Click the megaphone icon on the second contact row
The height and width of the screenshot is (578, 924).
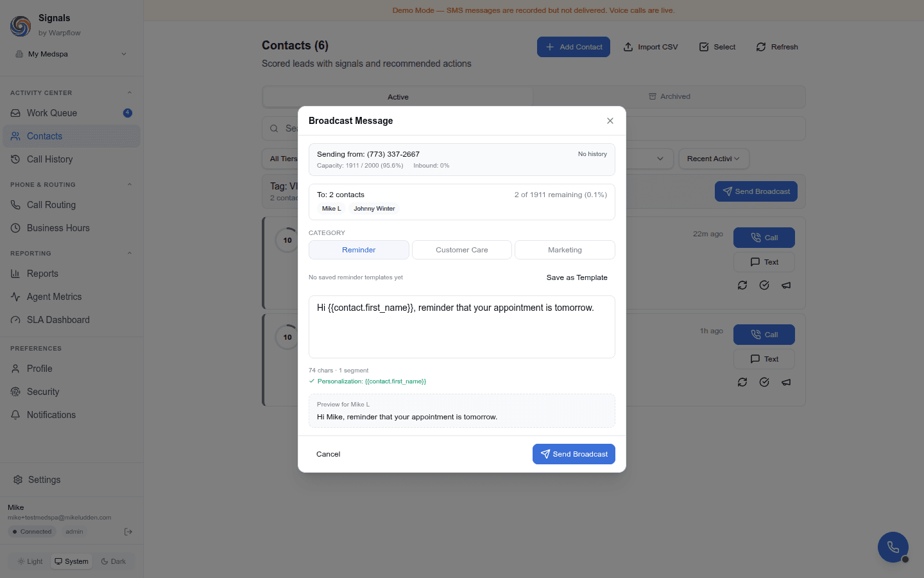click(786, 382)
